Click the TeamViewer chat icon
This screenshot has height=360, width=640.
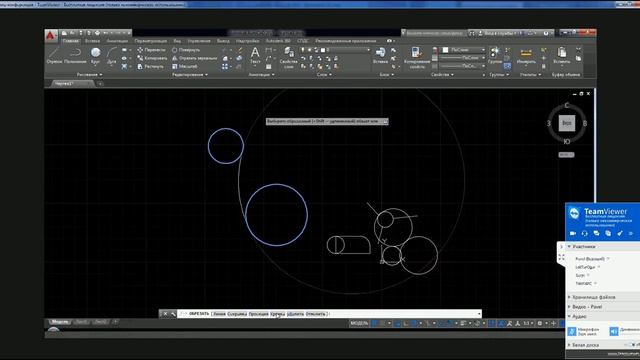tap(596, 233)
